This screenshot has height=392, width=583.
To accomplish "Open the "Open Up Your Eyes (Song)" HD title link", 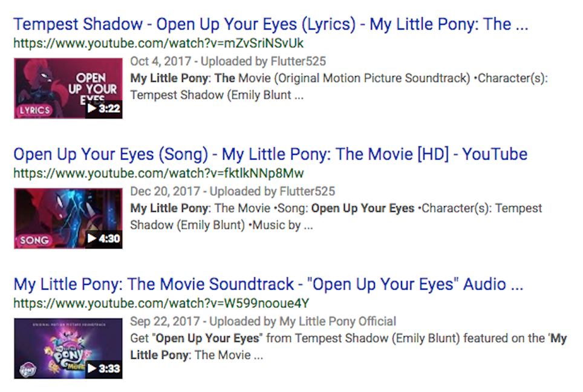I will tap(270, 154).
